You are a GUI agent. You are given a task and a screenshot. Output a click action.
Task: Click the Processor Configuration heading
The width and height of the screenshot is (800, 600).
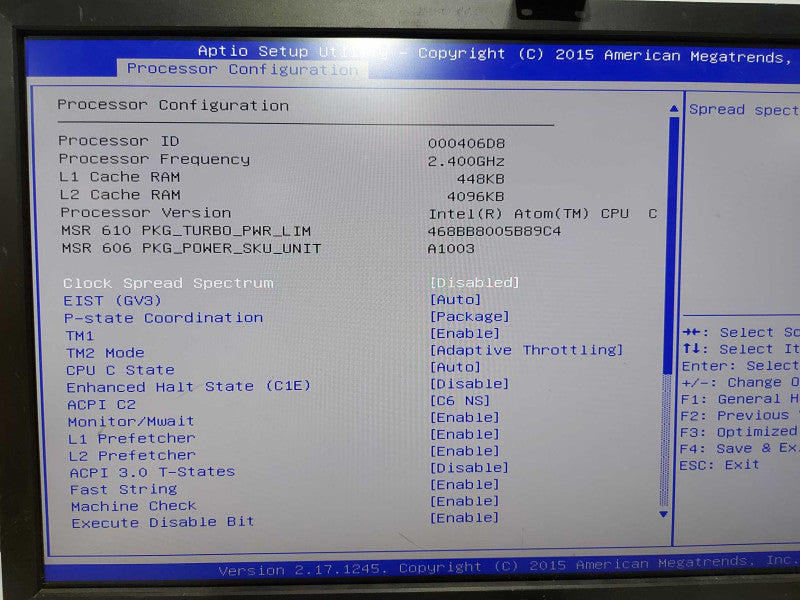tap(173, 105)
